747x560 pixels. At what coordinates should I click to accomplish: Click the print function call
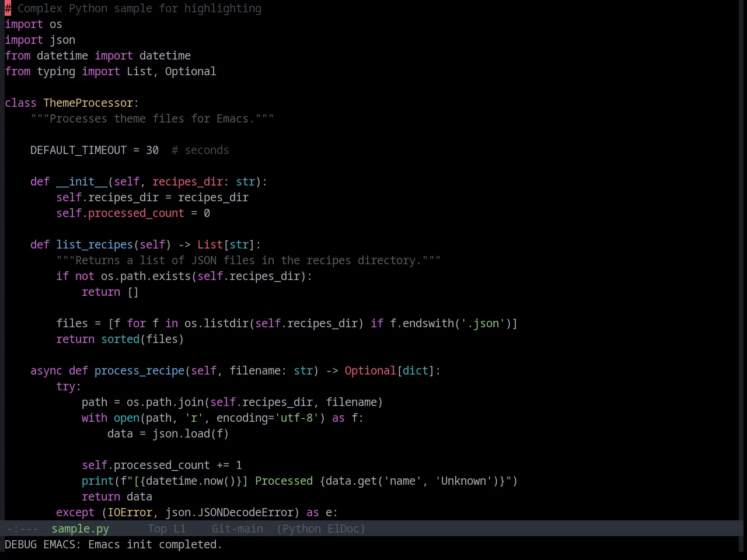coord(97,481)
